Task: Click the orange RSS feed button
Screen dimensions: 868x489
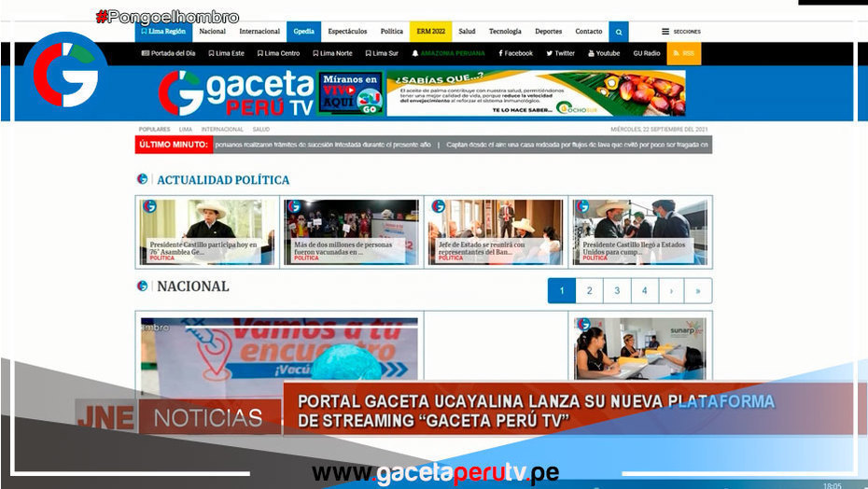Action: (x=683, y=54)
